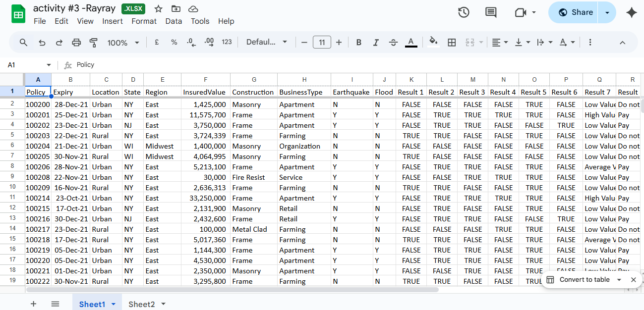Click the undo arrow icon
This screenshot has height=310, width=644.
tap(42, 43)
